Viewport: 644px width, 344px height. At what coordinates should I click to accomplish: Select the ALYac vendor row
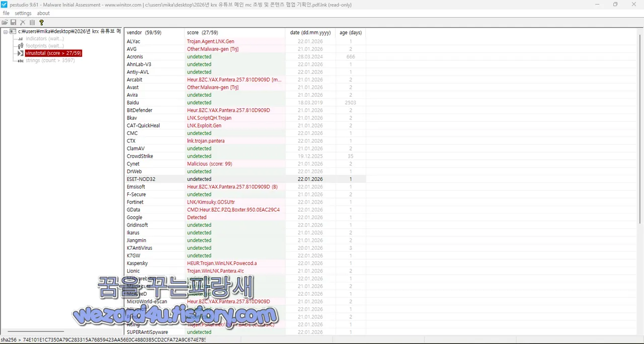point(245,41)
